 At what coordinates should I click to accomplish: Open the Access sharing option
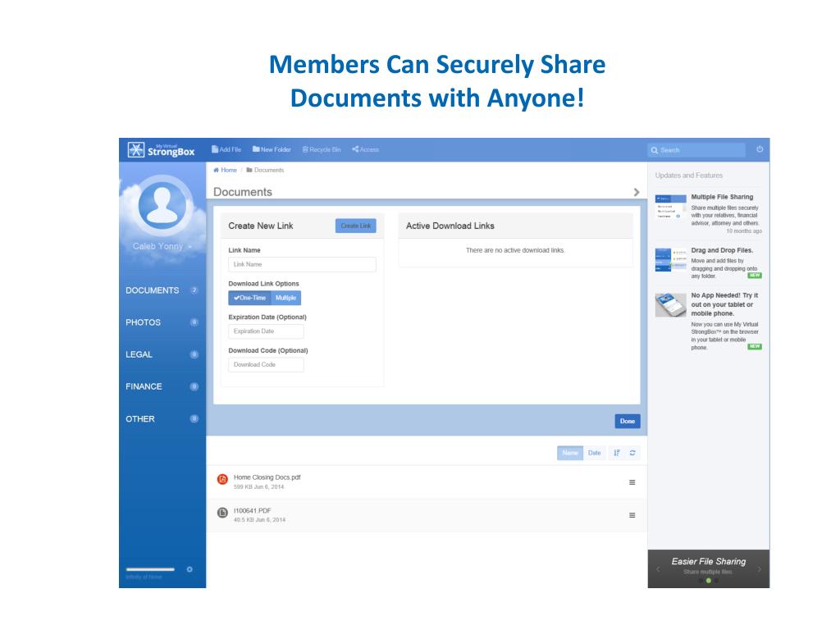click(x=365, y=149)
